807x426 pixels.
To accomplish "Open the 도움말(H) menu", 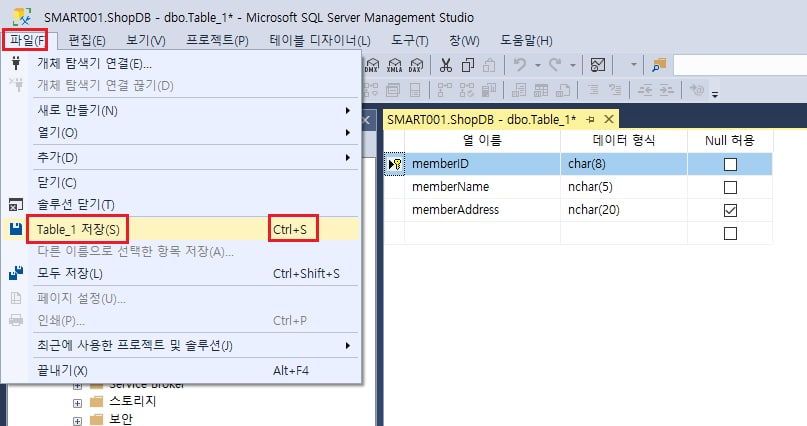I will click(527, 41).
